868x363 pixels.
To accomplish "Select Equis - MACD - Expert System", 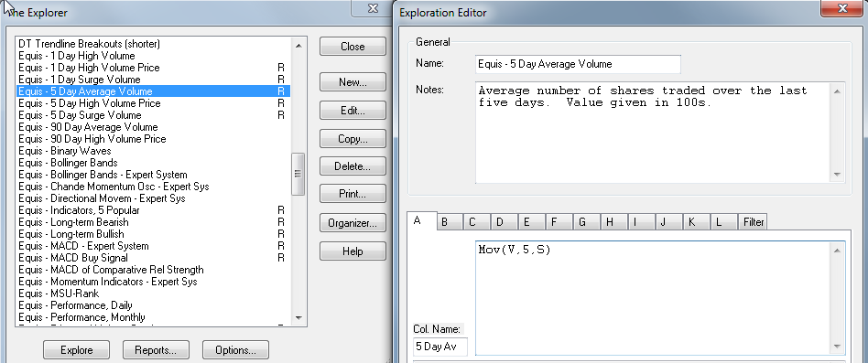I will [153, 246].
